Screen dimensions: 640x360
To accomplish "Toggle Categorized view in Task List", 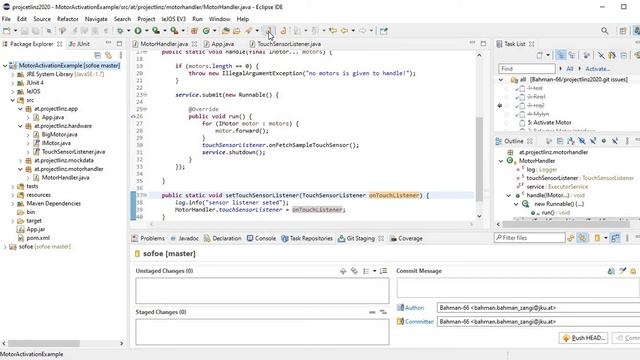I will click(561, 55).
